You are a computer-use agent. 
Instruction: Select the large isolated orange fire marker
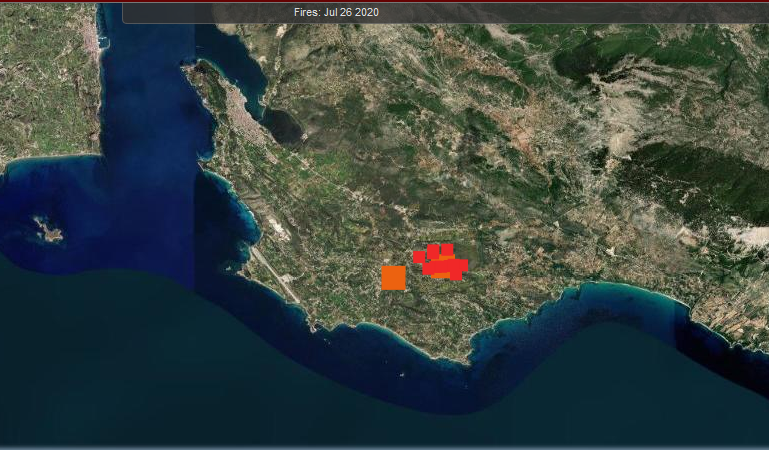click(393, 278)
